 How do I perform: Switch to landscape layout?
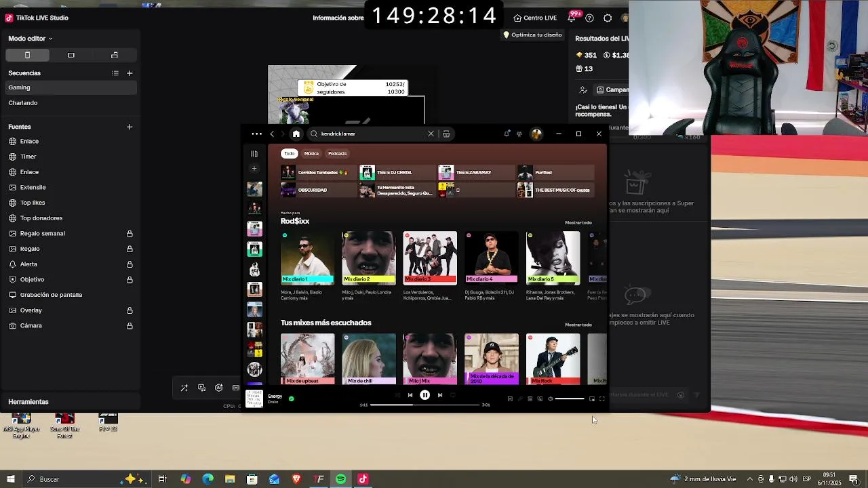(71, 55)
